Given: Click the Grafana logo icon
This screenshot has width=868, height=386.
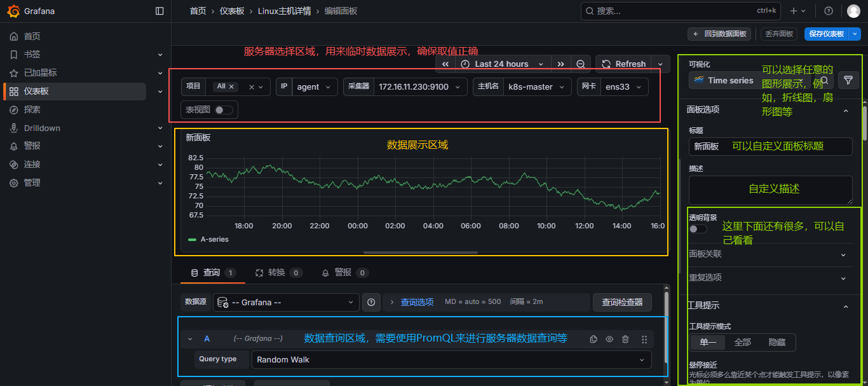Looking at the screenshot, I should (x=13, y=11).
